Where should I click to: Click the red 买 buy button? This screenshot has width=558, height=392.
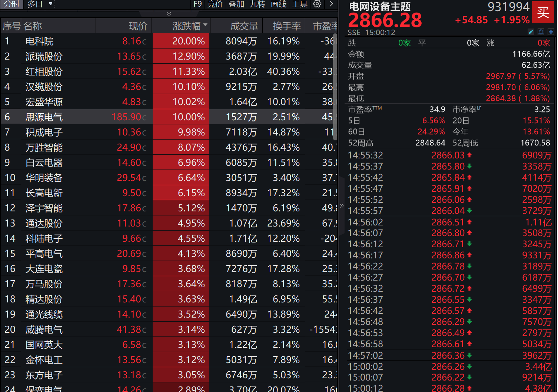pos(543,12)
